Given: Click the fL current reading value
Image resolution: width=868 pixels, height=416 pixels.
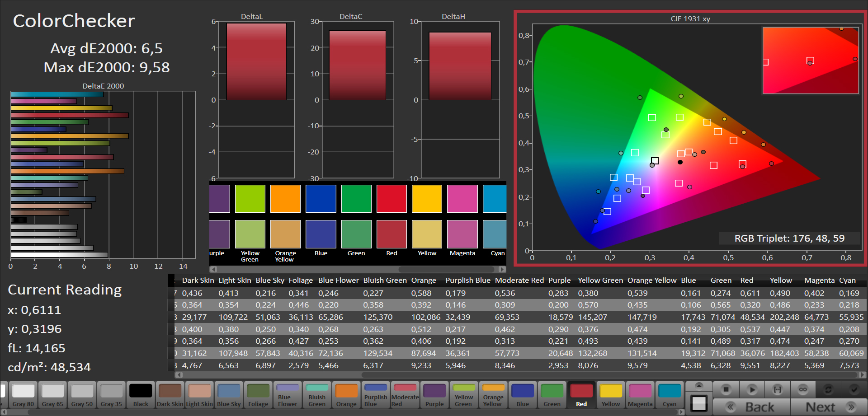Looking at the screenshot, I should pos(37,348).
